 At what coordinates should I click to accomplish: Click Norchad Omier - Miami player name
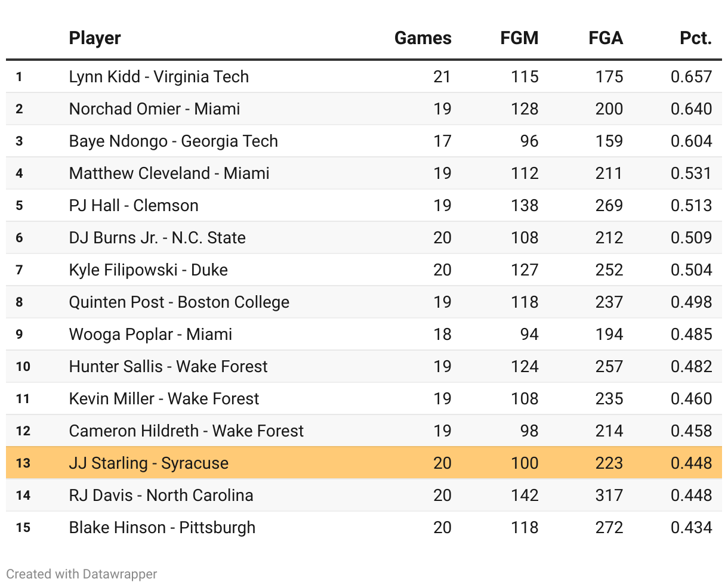(155, 109)
